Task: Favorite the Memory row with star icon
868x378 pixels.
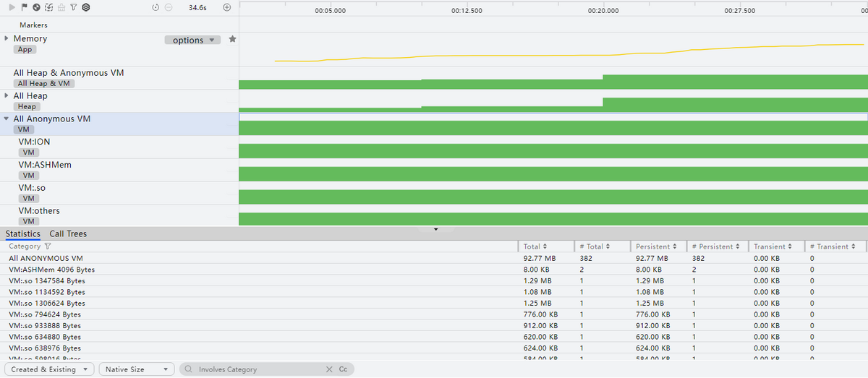Action: (x=232, y=40)
